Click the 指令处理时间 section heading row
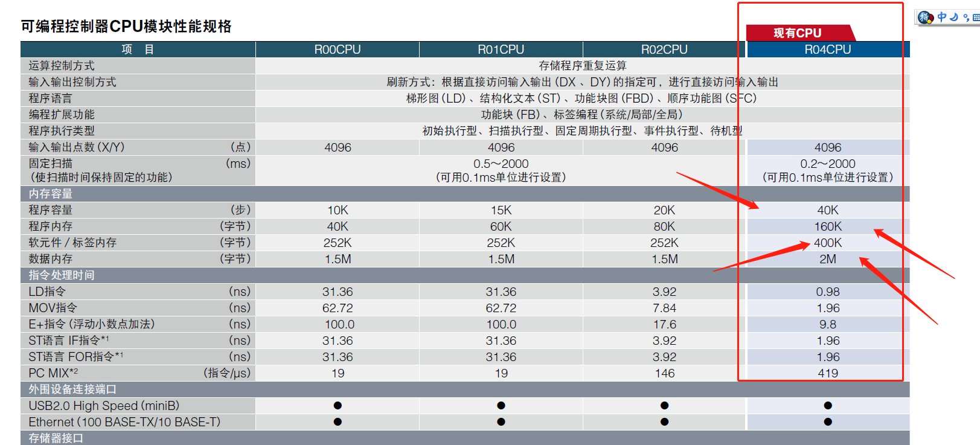 pyautogui.click(x=62, y=275)
